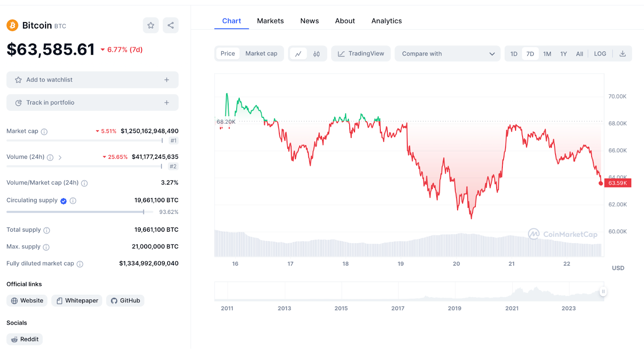Screen dimensions: 644x349
Task: Select the line chart type icon
Action: pyautogui.click(x=298, y=53)
